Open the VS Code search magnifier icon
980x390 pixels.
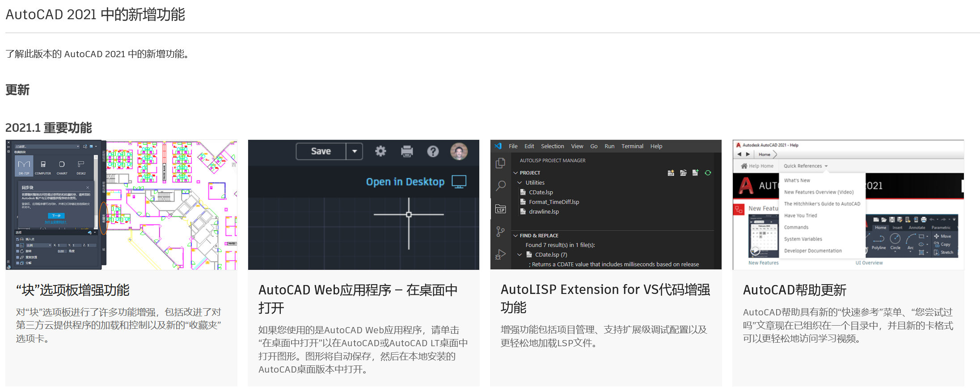tap(501, 186)
